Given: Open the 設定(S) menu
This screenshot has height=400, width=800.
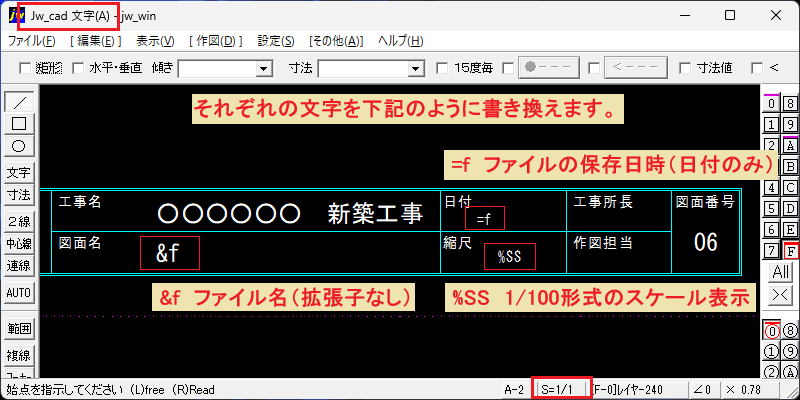Looking at the screenshot, I should point(276,41).
